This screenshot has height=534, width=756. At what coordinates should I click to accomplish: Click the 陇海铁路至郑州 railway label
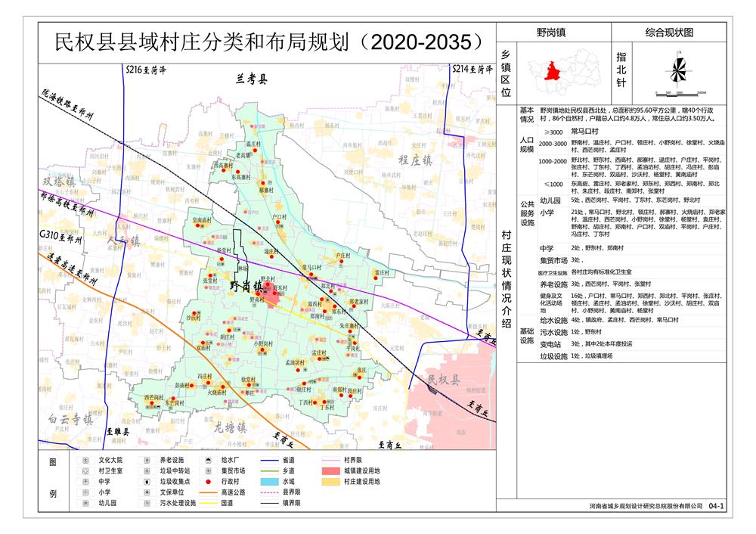click(67, 104)
